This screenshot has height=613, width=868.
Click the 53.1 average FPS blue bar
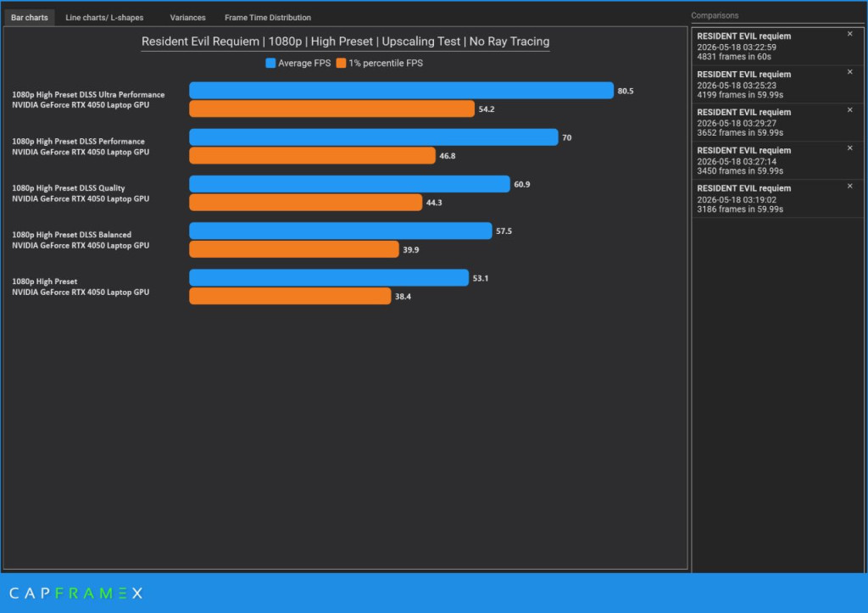(x=329, y=278)
